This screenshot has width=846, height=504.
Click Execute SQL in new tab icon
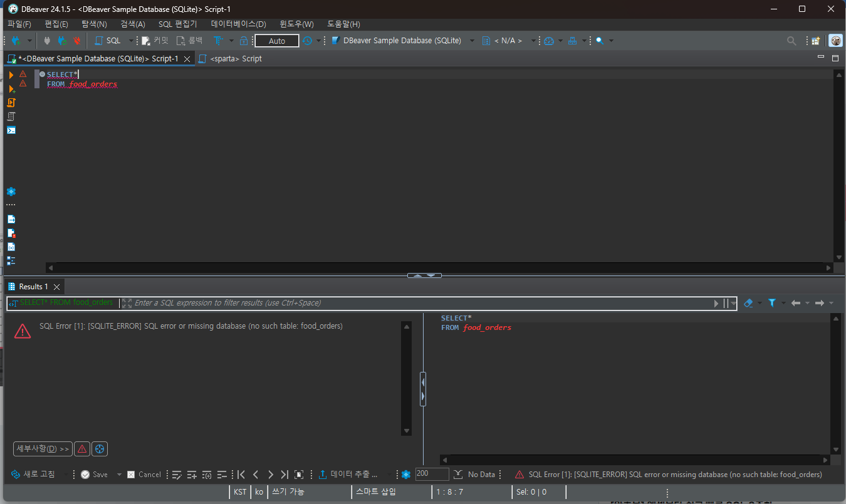pyautogui.click(x=11, y=89)
